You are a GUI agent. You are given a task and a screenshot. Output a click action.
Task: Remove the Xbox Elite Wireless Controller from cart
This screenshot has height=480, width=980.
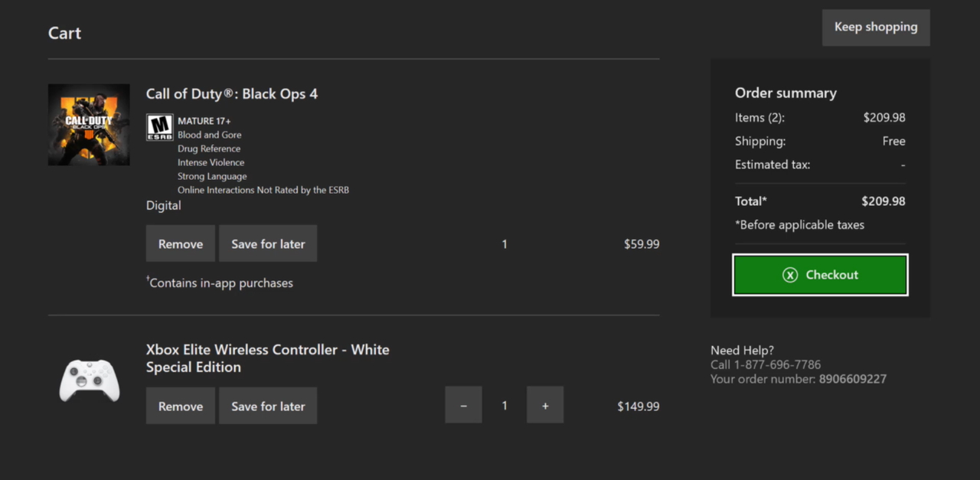(x=180, y=405)
